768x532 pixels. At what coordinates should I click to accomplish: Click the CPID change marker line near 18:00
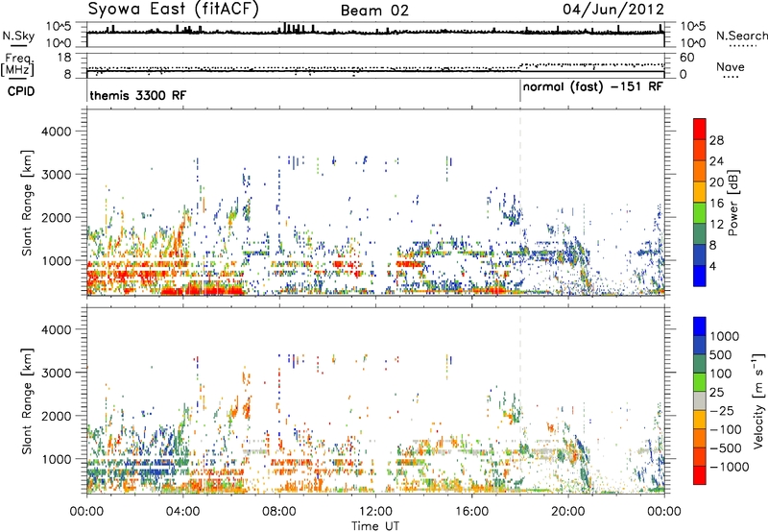pos(520,91)
